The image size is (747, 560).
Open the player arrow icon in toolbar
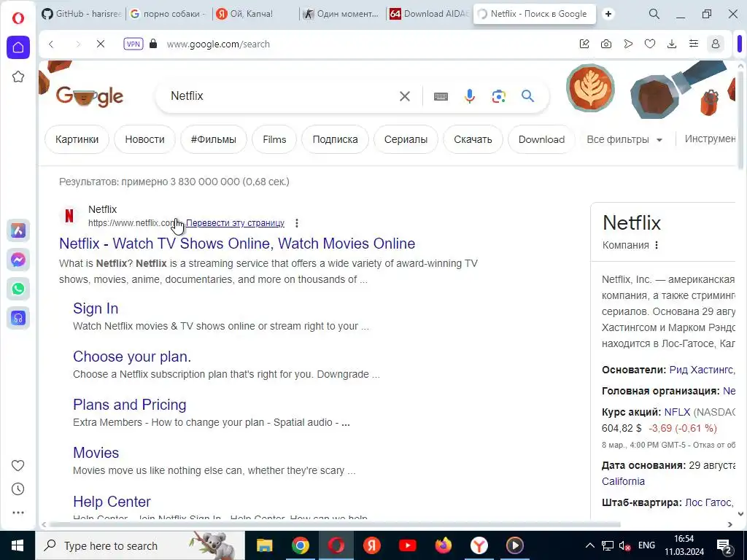pyautogui.click(x=628, y=44)
